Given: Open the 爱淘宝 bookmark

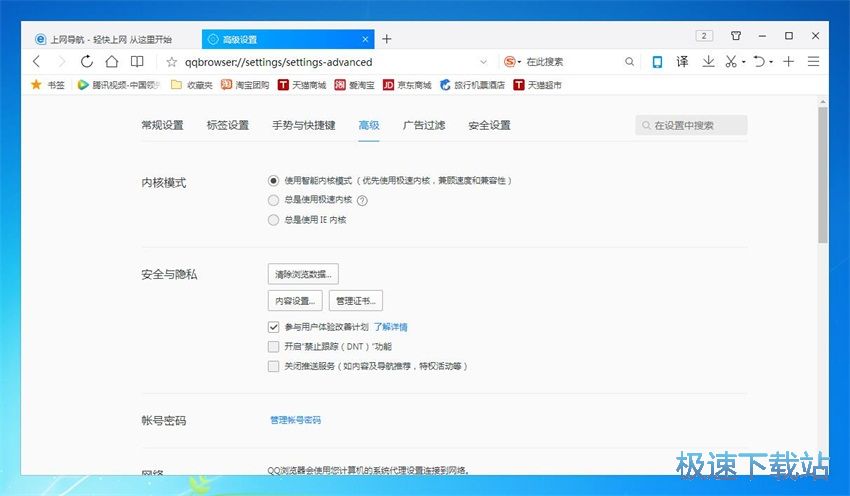Looking at the screenshot, I should pos(355,85).
